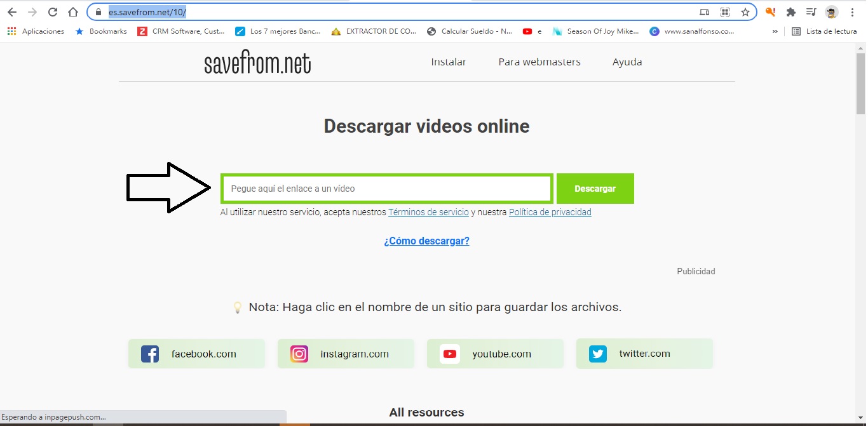
Task: Reload the page with the refresh icon
Action: click(x=53, y=12)
